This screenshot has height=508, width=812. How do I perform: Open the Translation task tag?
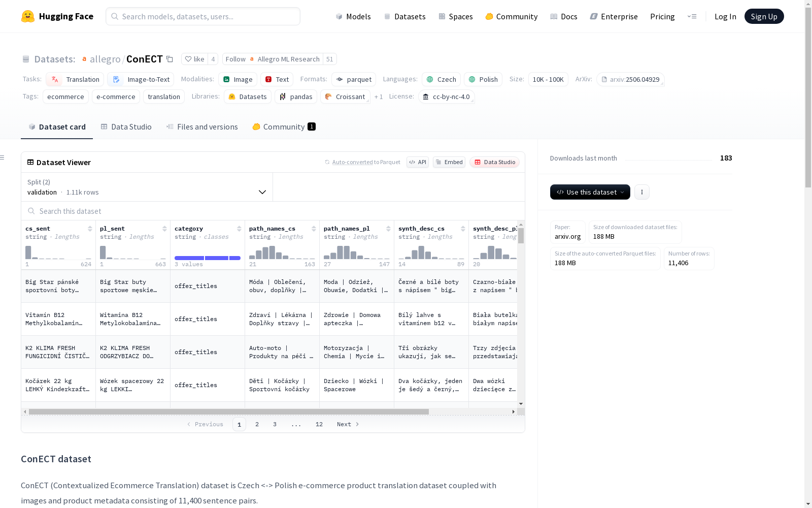pos(75,79)
